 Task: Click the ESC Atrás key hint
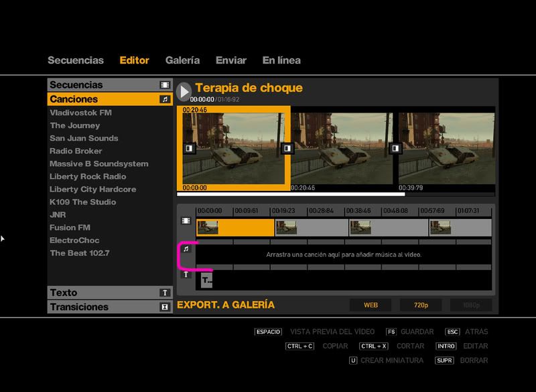[x=452, y=332]
